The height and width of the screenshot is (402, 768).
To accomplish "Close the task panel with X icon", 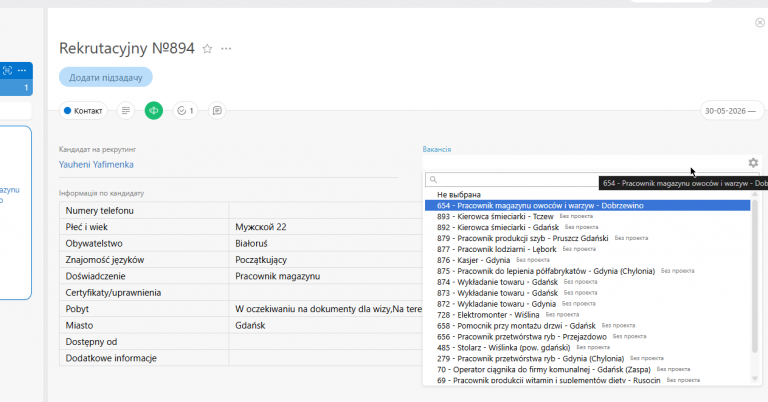I will coord(760,23).
